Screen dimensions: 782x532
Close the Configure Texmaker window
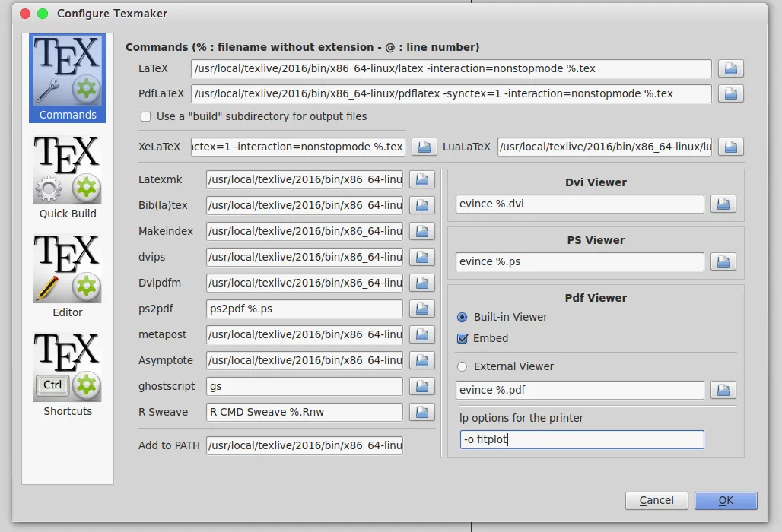[x=25, y=14]
